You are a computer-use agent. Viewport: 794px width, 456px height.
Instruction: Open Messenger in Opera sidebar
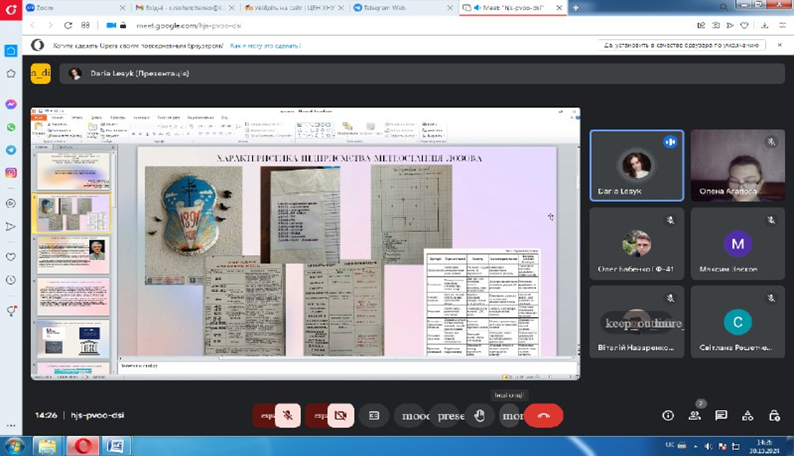(11, 104)
